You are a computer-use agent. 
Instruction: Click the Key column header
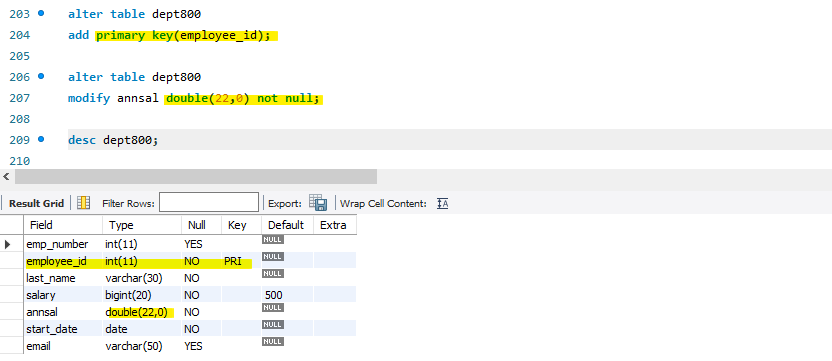[241, 225]
